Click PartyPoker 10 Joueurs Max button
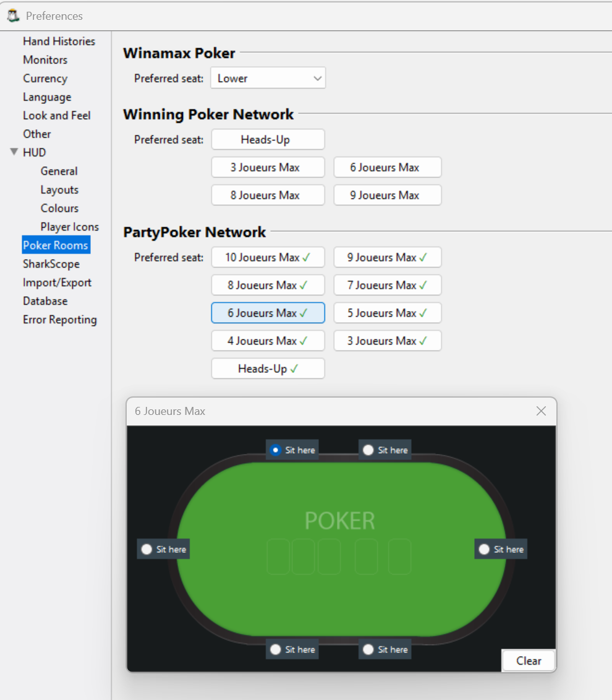612x700 pixels. (268, 257)
